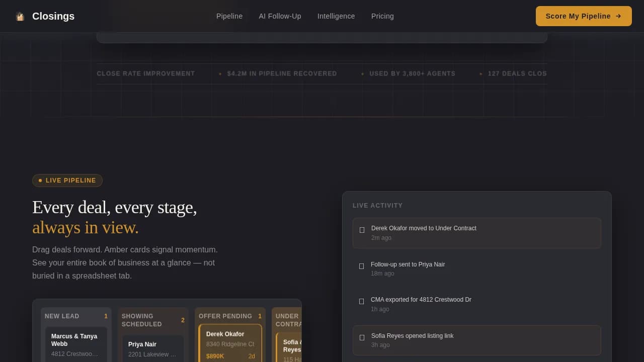Open the Intelligence section from the navbar
This screenshot has width=644, height=362.
pyautogui.click(x=336, y=16)
